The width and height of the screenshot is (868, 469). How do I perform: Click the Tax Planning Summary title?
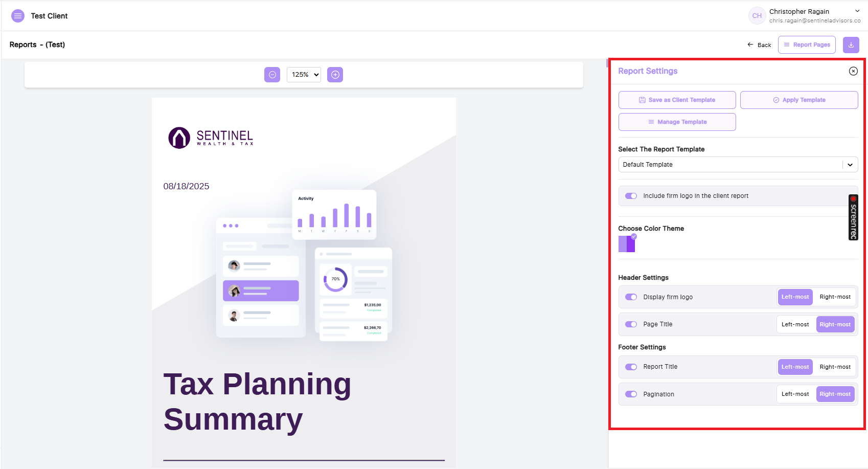pos(257,401)
